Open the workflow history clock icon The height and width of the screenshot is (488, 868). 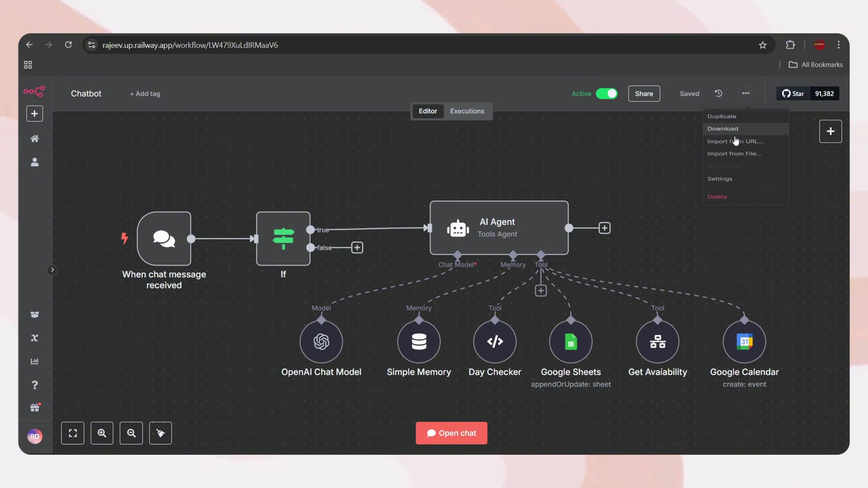[x=718, y=94]
